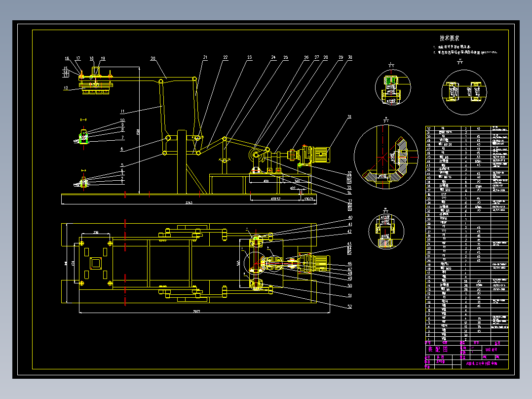The height and width of the screenshot is (399, 532).
Task: Click the 5243 base length dimension
Action: coord(189,203)
